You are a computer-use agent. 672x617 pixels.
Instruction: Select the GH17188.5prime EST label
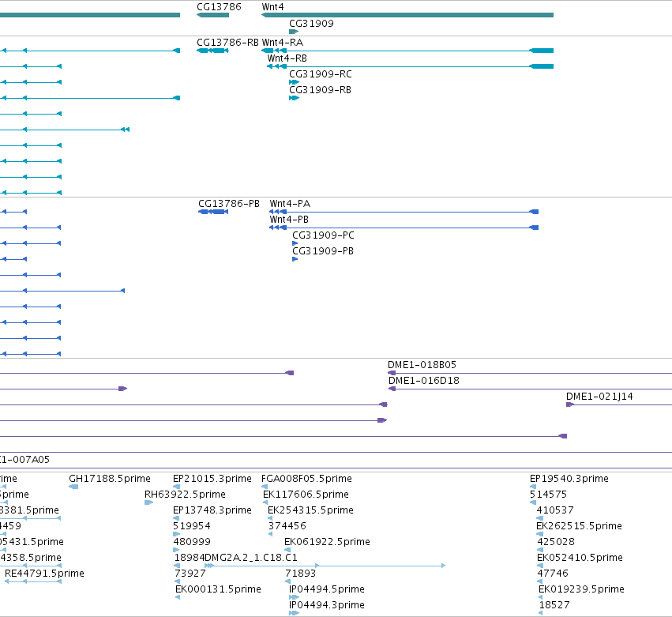click(110, 479)
